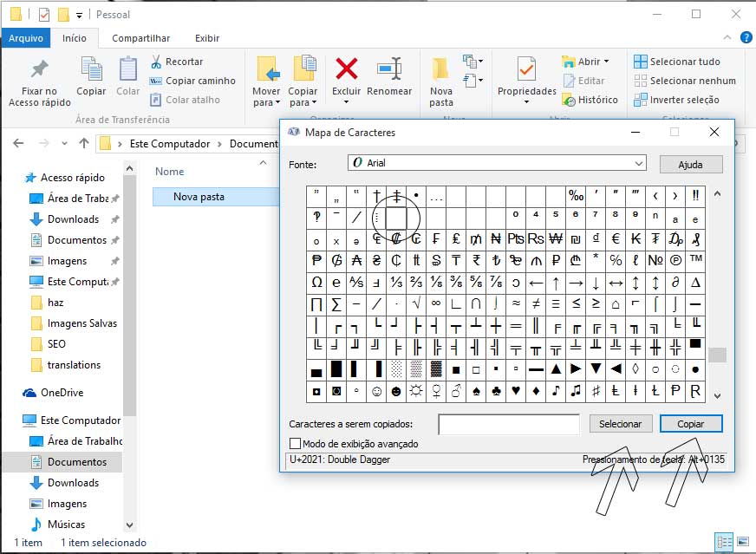Click the Explorer help question mark icon
756x554 pixels.
point(746,37)
